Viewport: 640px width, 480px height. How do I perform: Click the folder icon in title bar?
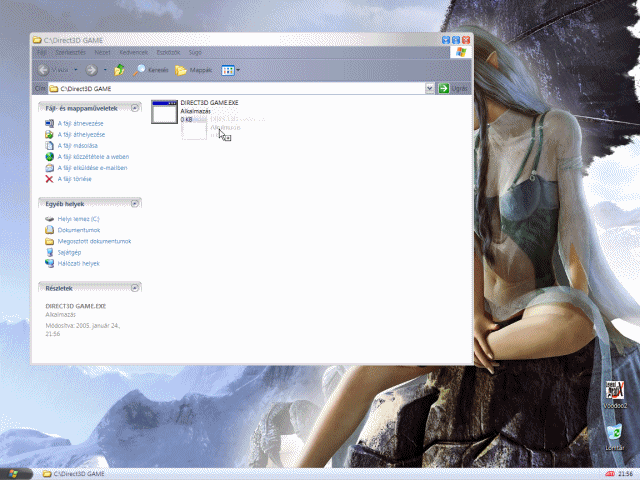[37, 40]
